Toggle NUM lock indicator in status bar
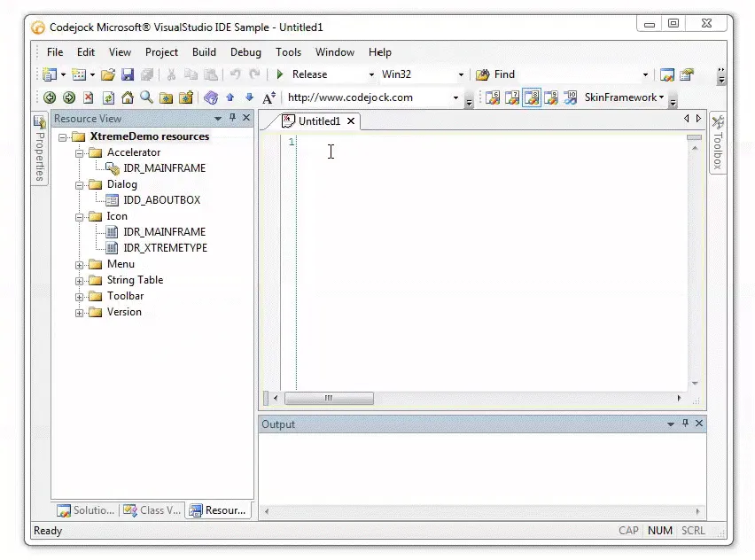This screenshot has height=560, width=755. (x=660, y=530)
